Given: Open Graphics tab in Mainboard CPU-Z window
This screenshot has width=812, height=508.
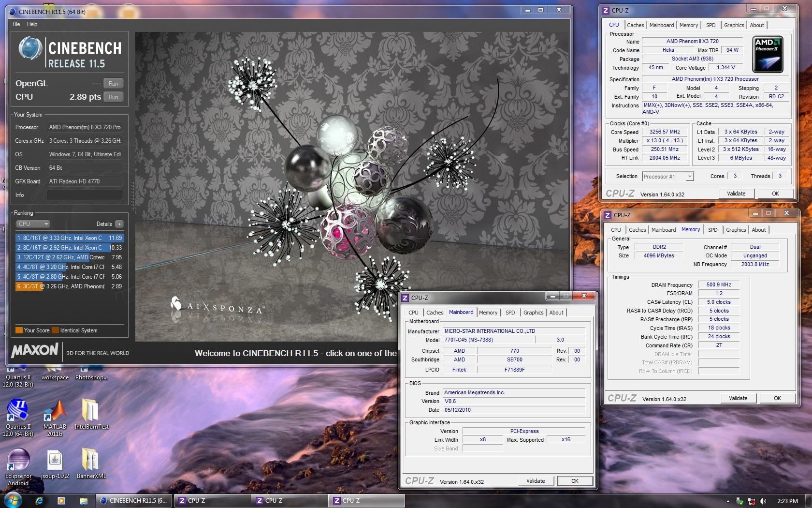Looking at the screenshot, I should pos(533,313).
